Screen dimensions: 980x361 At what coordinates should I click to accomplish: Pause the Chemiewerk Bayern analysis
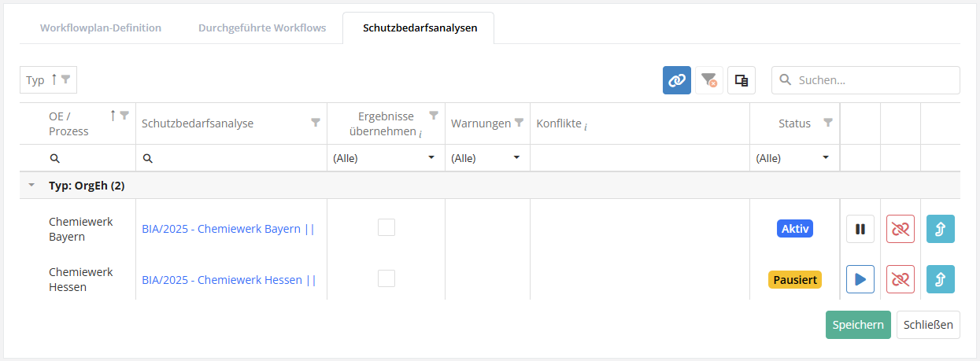pos(860,229)
